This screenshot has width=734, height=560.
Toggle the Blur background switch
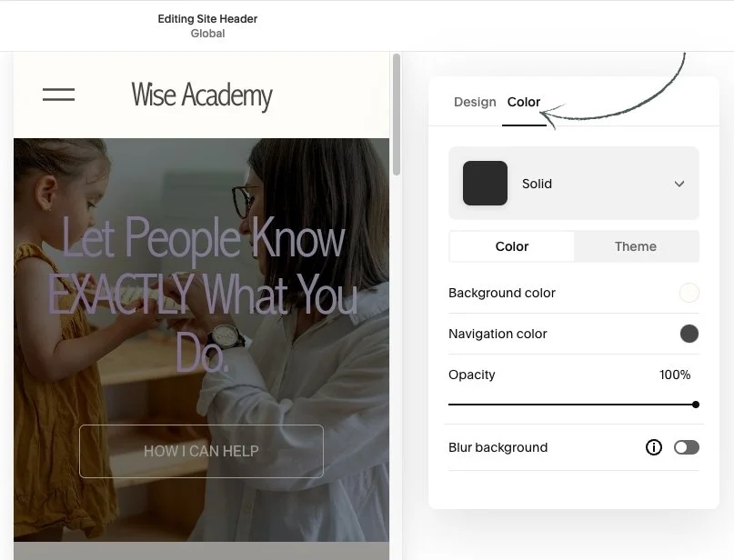687,447
